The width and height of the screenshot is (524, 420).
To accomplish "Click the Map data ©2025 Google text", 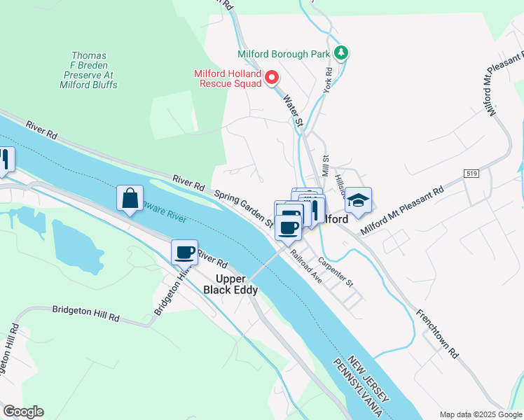I will pyautogui.click(x=481, y=414).
